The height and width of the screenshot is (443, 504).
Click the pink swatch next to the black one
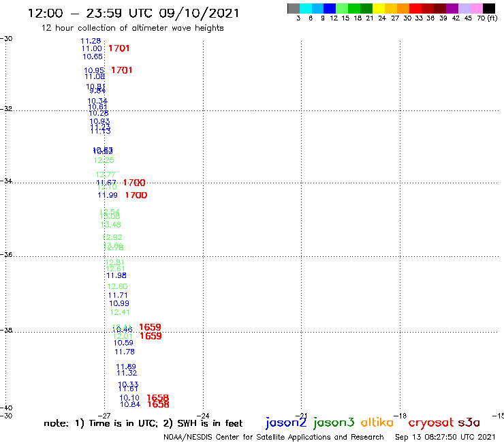click(x=477, y=8)
